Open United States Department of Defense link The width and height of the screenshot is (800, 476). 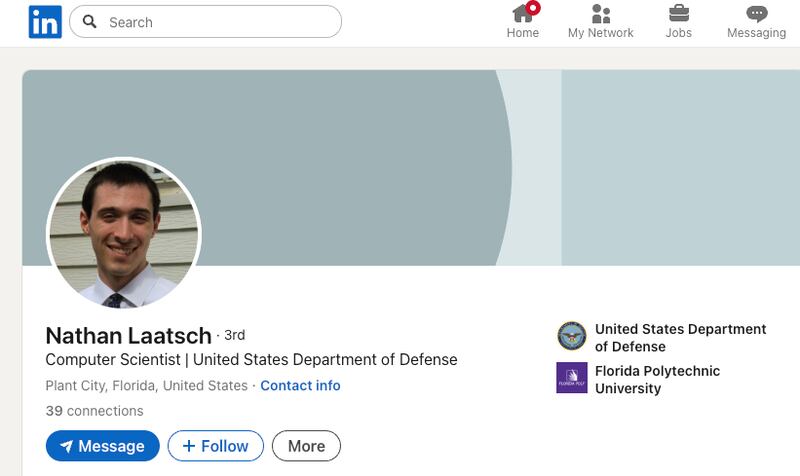pos(680,337)
